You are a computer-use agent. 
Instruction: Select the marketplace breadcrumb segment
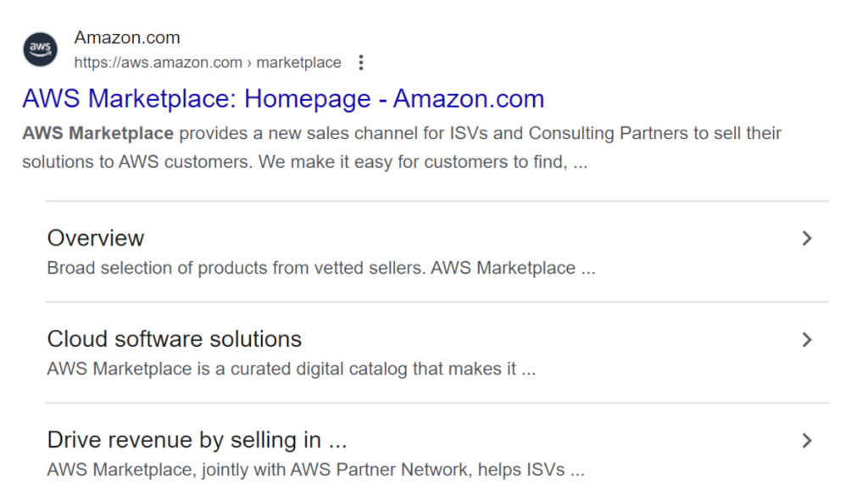coord(299,63)
